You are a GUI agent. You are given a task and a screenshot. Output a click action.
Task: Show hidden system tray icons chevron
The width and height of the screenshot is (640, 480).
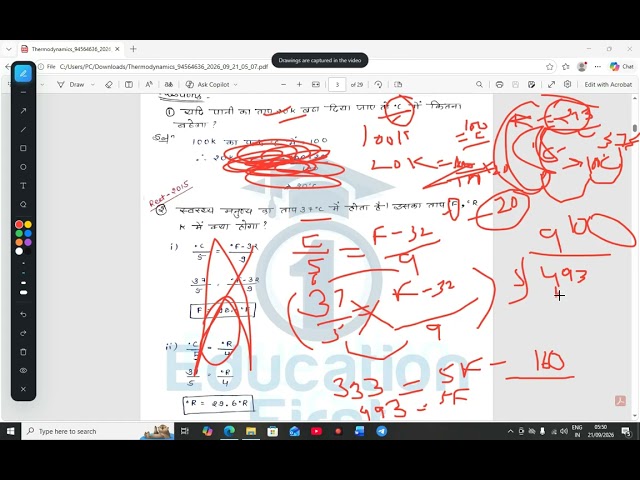click(510, 431)
